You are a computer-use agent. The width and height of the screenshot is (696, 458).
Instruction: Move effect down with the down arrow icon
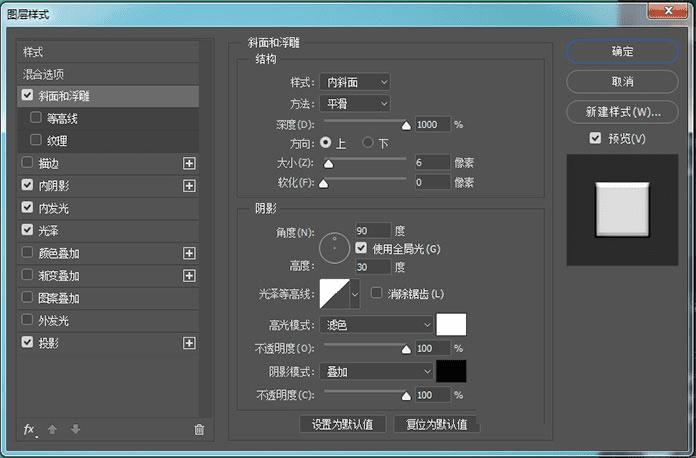click(75, 429)
